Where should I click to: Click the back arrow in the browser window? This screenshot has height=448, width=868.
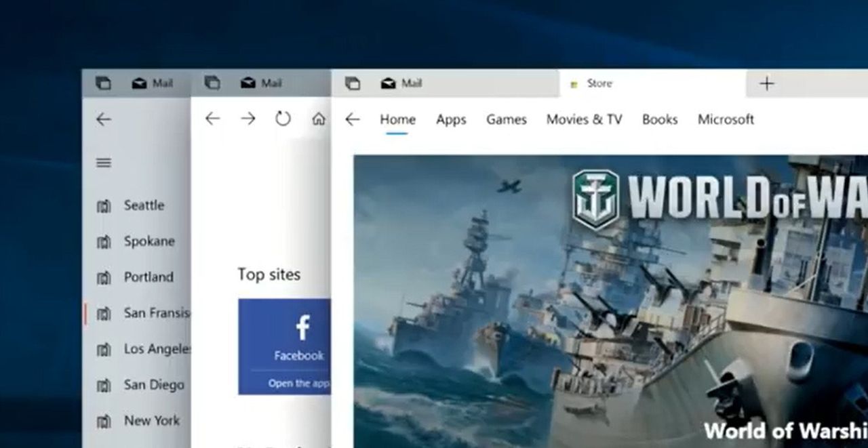coord(212,119)
